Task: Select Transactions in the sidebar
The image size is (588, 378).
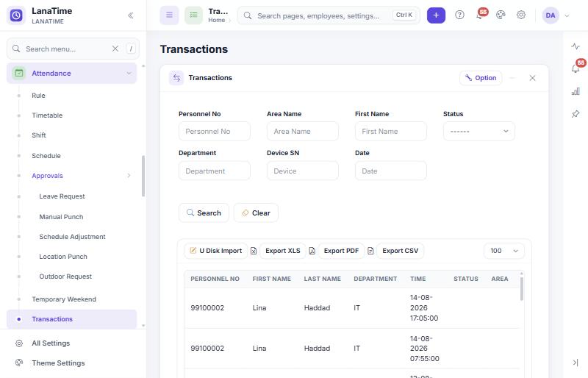Action: pos(71,319)
